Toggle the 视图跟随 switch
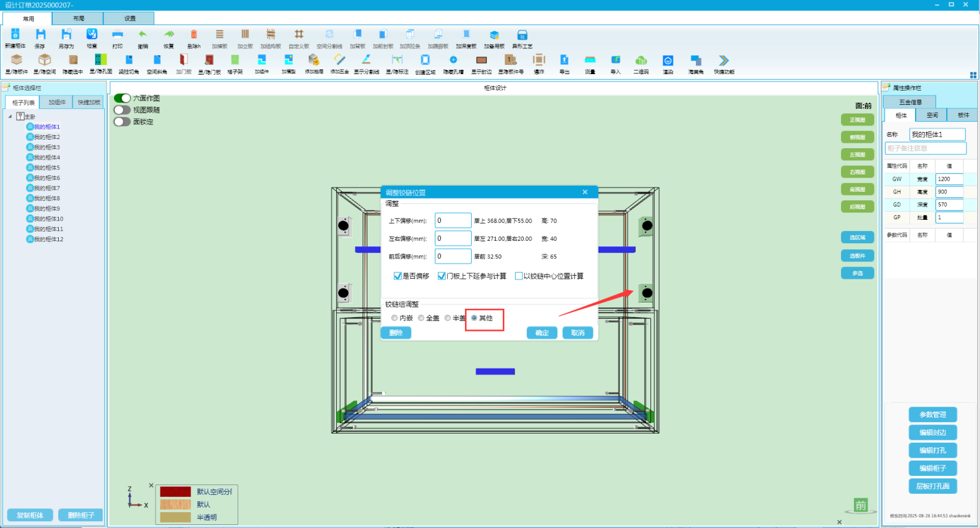This screenshot has width=980, height=528. coord(122,110)
